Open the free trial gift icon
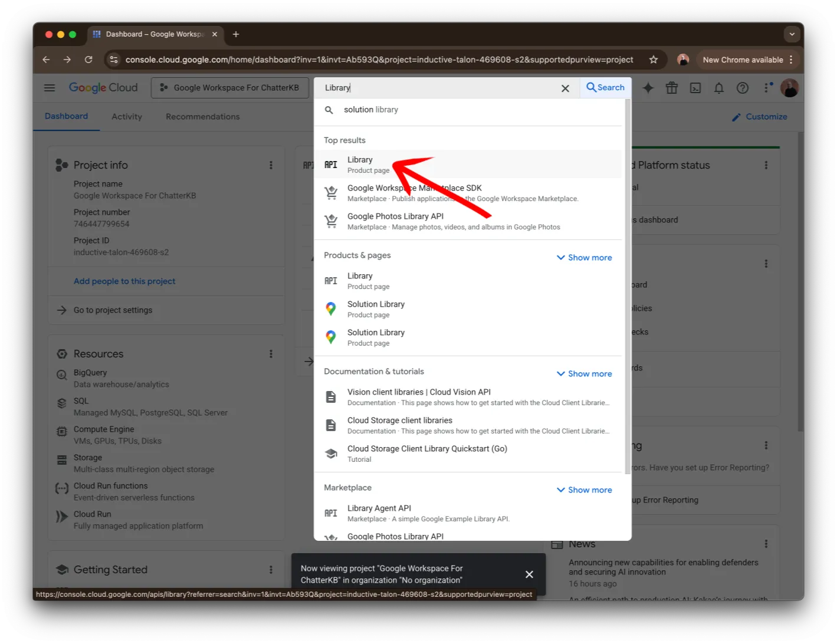The image size is (837, 644). point(672,88)
